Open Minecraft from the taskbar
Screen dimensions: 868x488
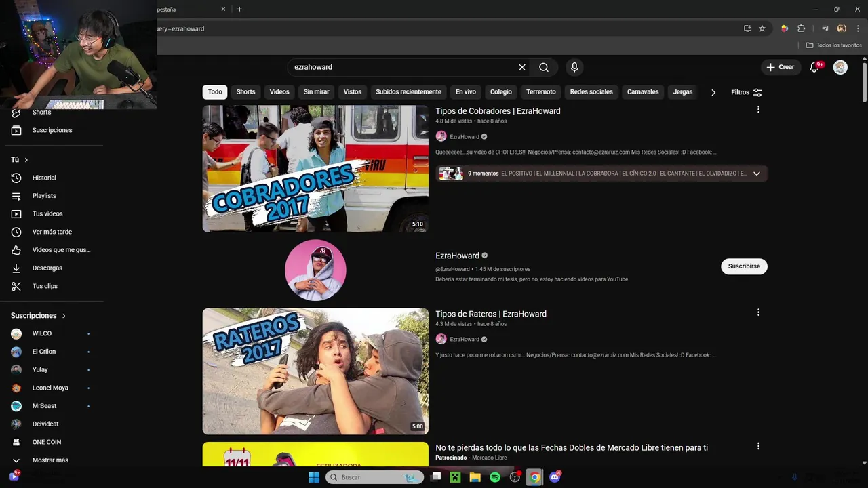(x=455, y=477)
